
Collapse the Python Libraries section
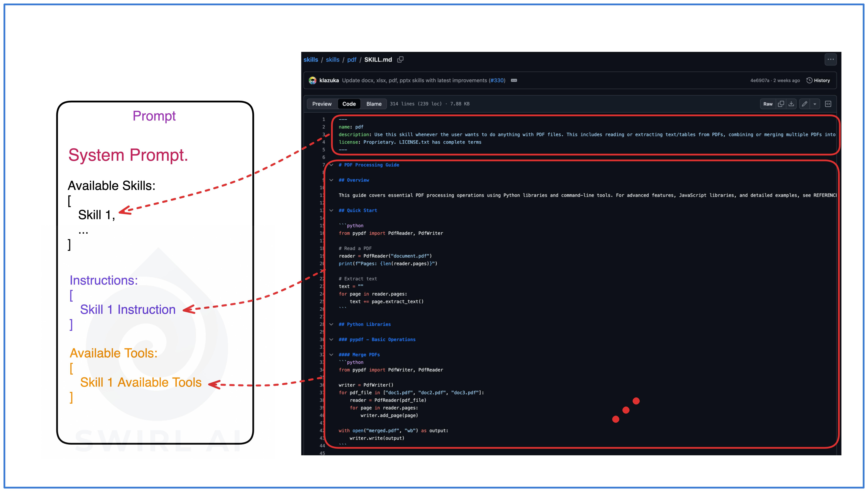[x=332, y=324]
